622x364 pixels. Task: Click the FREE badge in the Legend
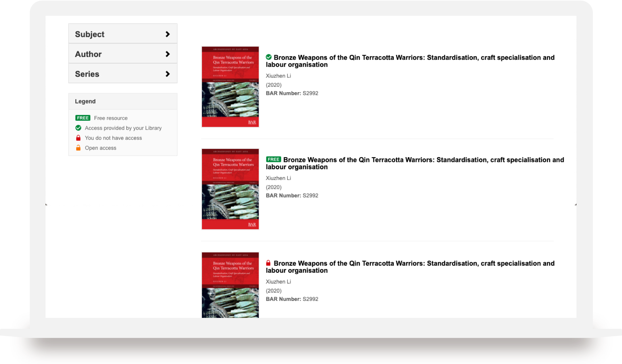83,118
